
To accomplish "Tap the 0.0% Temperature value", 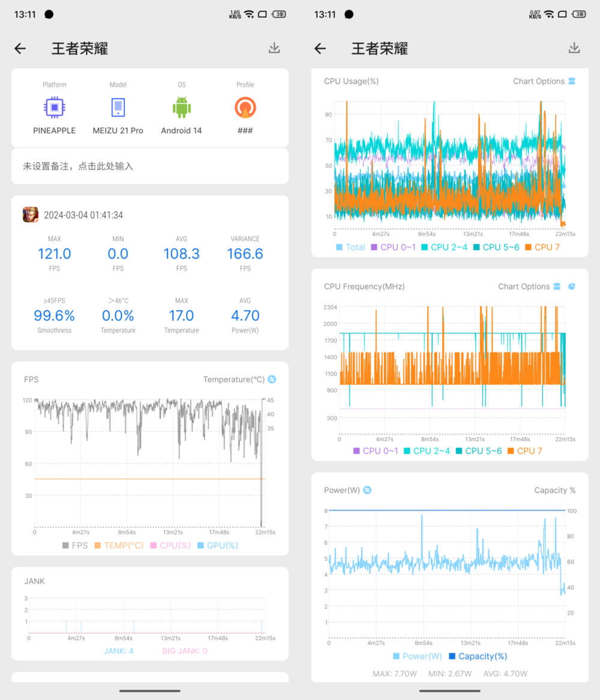I will coord(118,316).
